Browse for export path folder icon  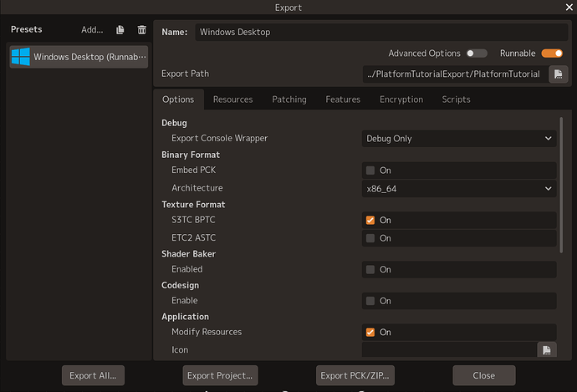click(559, 74)
